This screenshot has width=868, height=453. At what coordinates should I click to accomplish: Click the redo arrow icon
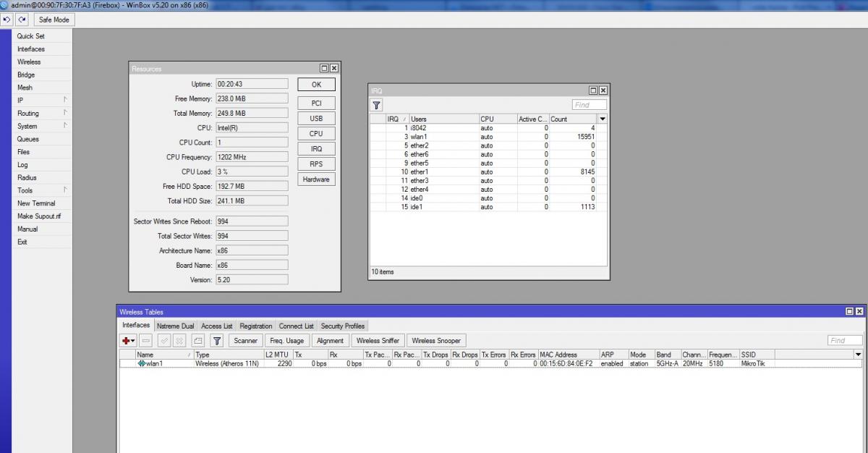point(22,20)
